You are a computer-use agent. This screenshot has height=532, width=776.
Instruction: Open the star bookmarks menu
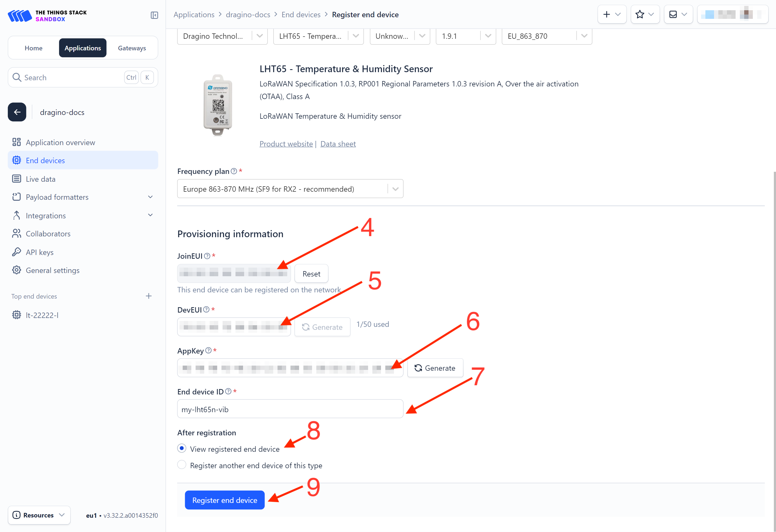coord(645,14)
